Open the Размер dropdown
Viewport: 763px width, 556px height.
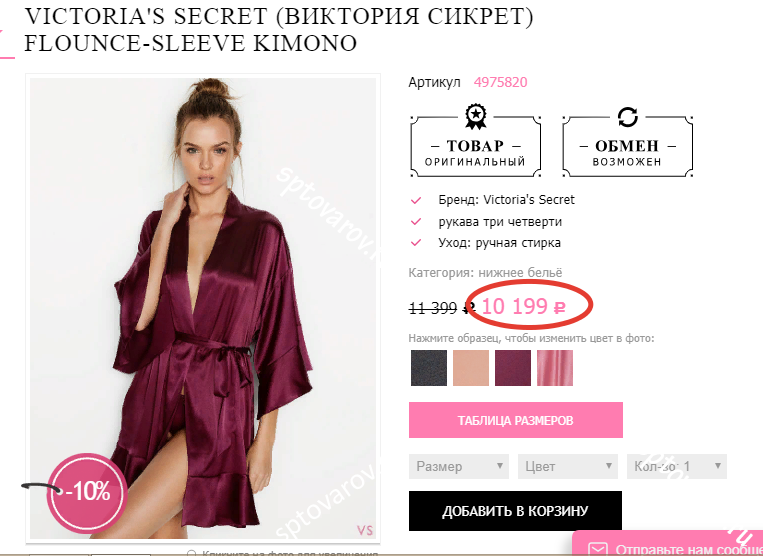tap(459, 466)
